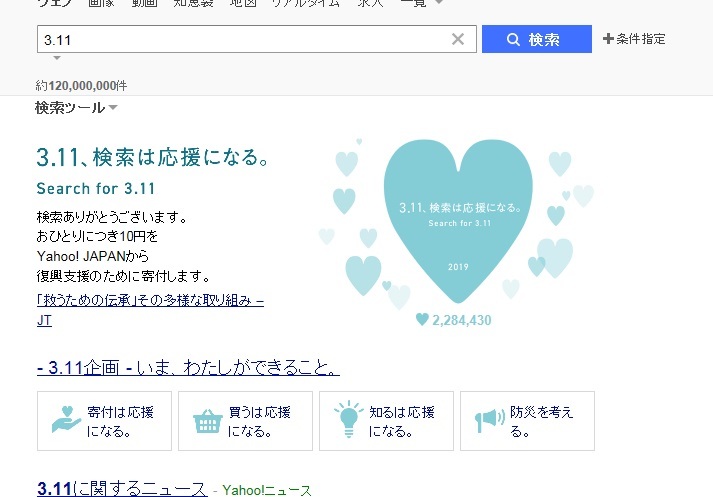Screen dimensions: 713x497
Task: Click the Search for 3.11 subheading
Action: coord(95,188)
